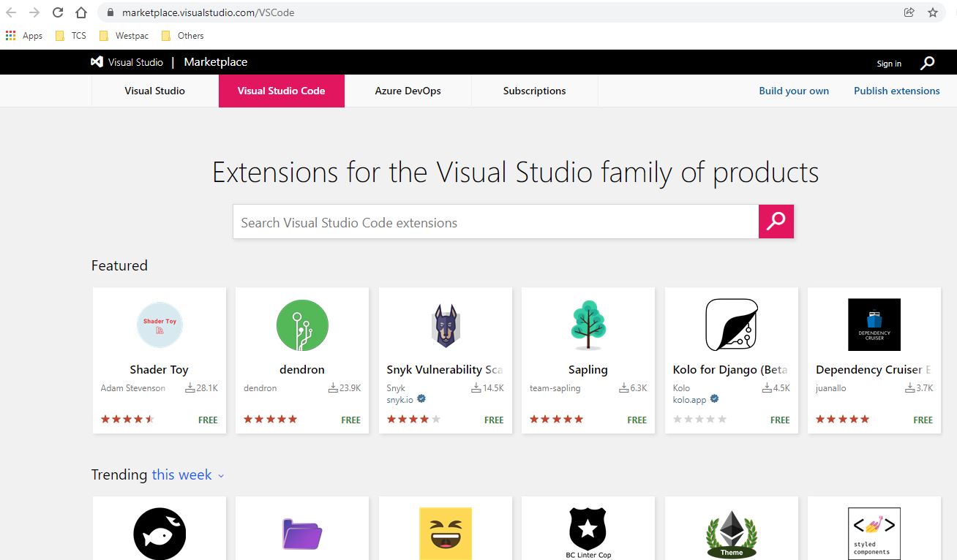Click the black fish trending icon

[159, 534]
